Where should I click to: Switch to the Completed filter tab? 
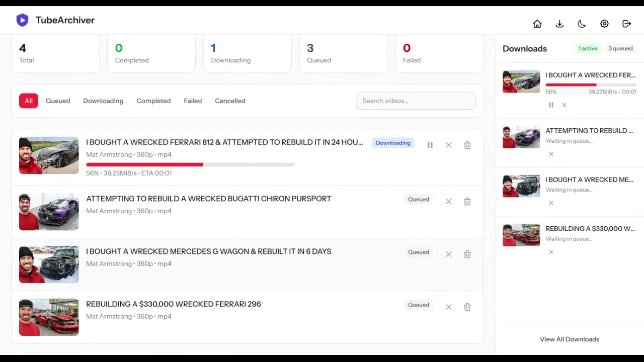[x=153, y=101]
